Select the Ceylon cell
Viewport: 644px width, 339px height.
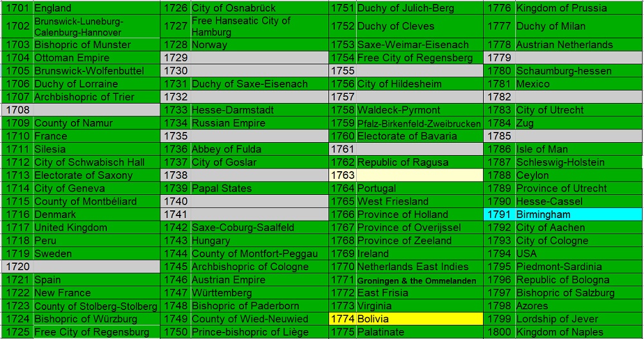[579, 175]
